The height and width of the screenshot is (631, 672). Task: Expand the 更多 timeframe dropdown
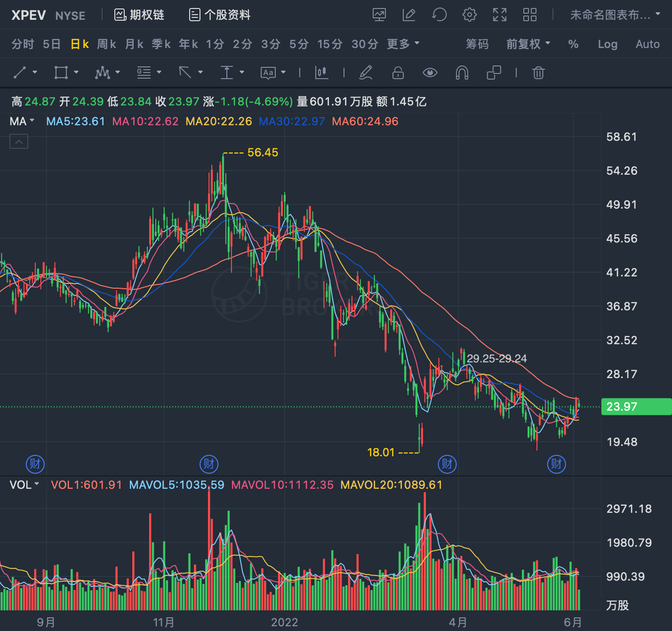[x=403, y=44]
